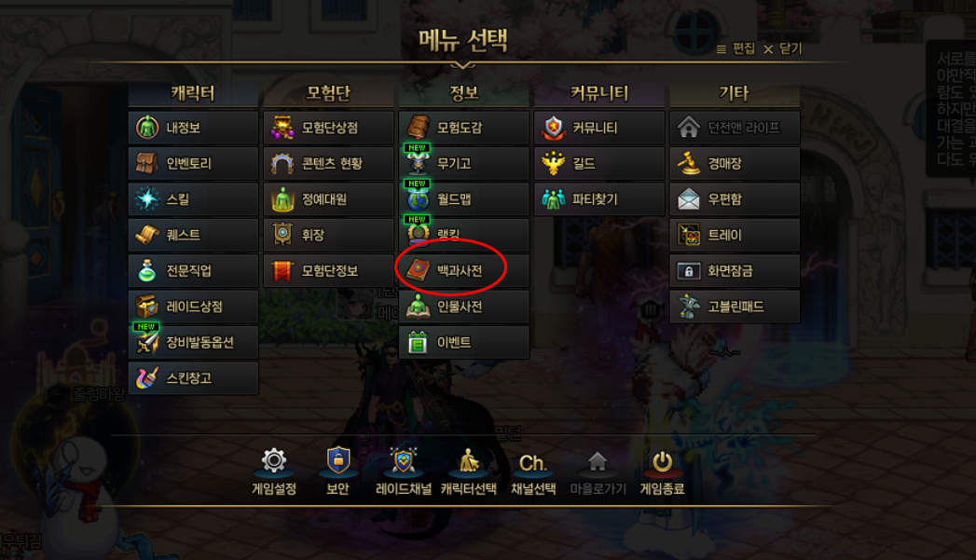Select the 파티찾기 menu entry
Viewport: 976px width, 560px height.
pyautogui.click(x=599, y=199)
